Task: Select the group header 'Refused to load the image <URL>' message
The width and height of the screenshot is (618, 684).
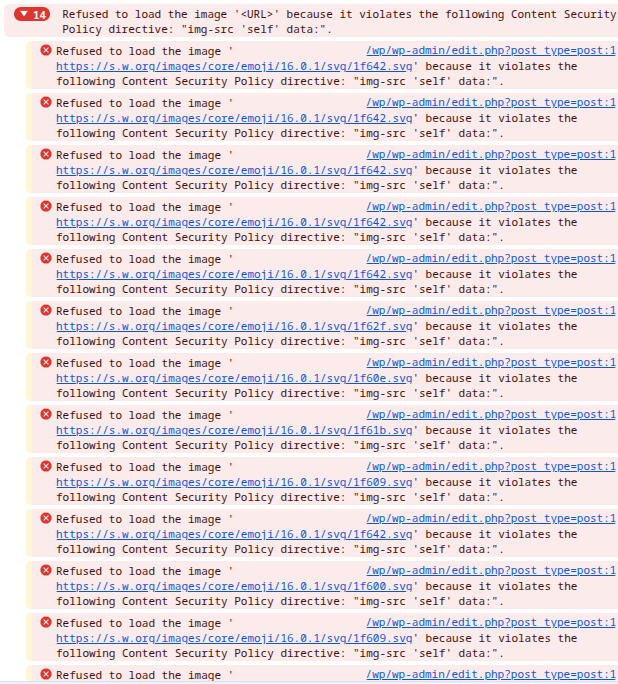Action: point(339,22)
